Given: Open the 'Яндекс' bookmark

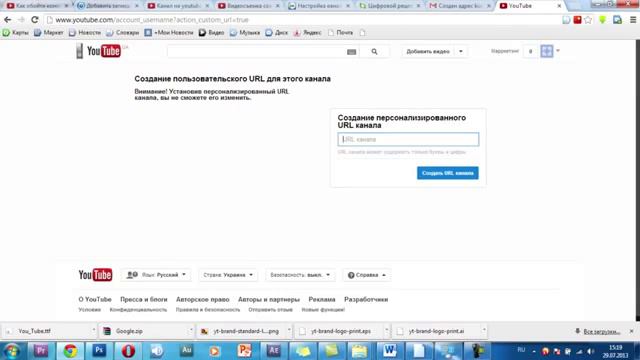Looking at the screenshot, I should point(307,33).
